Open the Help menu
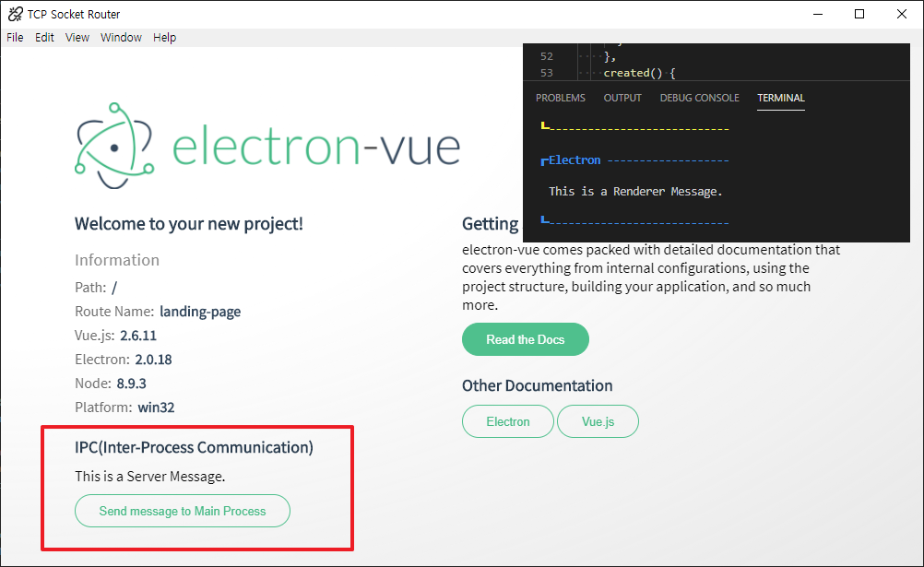Image resolution: width=924 pixels, height=567 pixels. 164,37
